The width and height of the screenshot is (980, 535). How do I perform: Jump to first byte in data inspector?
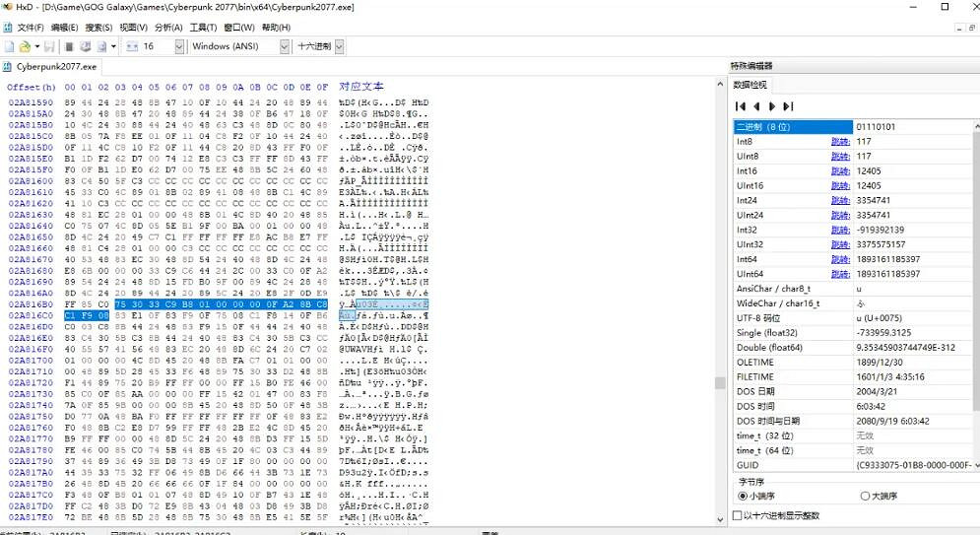tap(741, 106)
